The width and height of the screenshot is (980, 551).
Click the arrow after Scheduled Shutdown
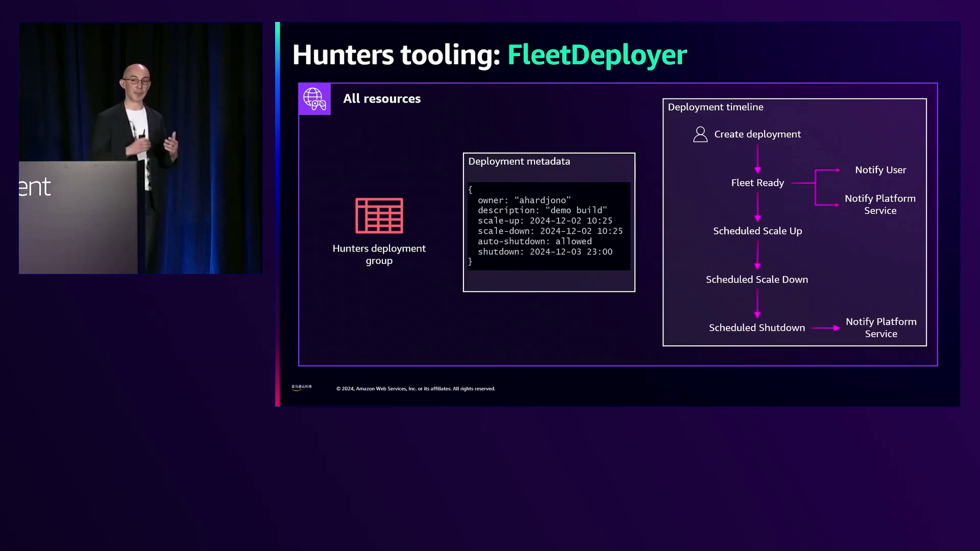coord(825,328)
